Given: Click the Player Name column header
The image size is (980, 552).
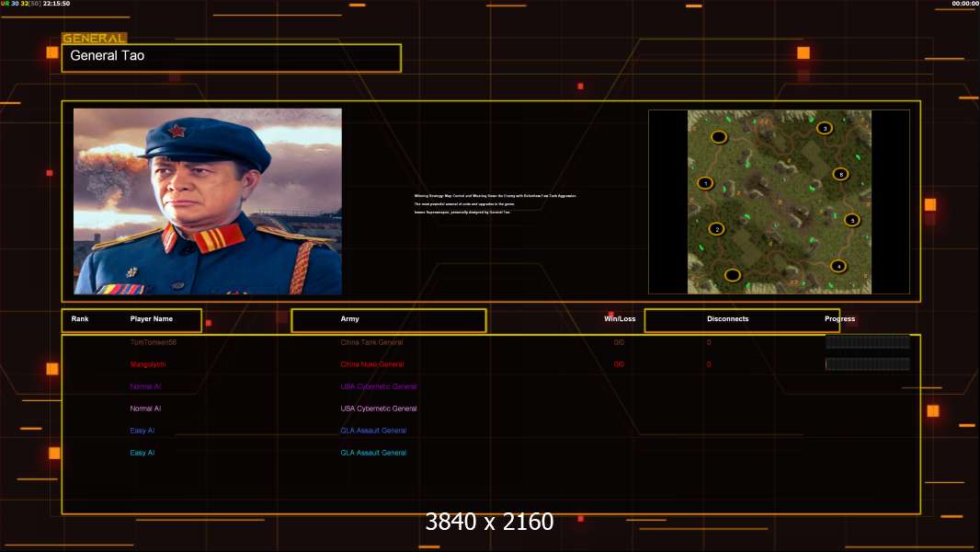Looking at the screenshot, I should [x=152, y=319].
